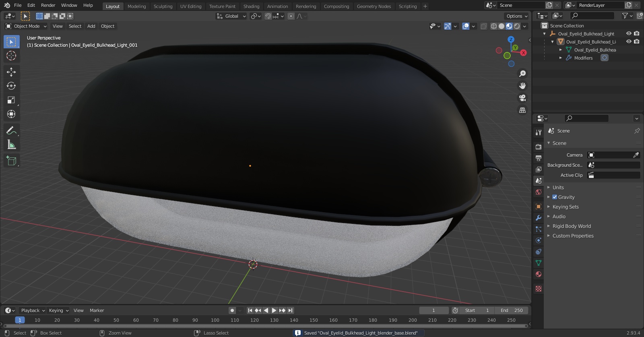
Task: Switch orthographic/perspective grid icon
Action: pyautogui.click(x=522, y=110)
